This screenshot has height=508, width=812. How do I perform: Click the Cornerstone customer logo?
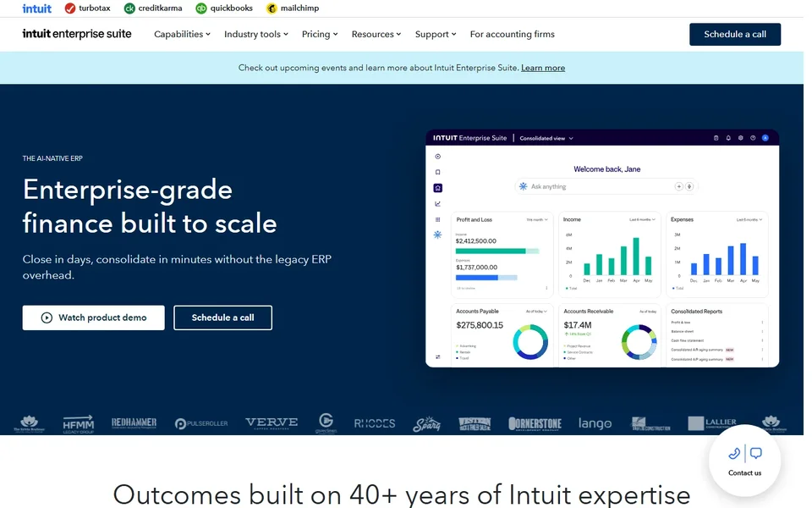click(535, 424)
